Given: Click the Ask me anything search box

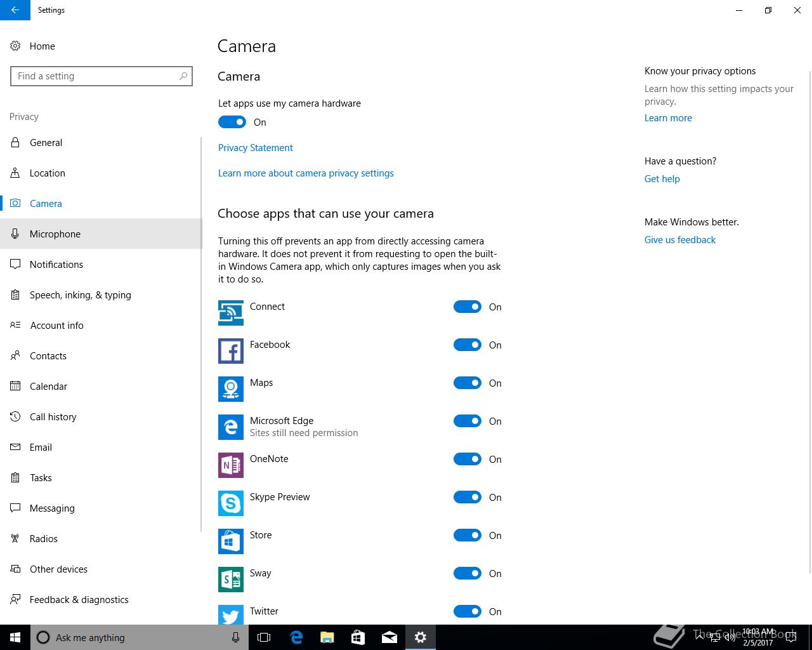Looking at the screenshot, I should tap(140, 637).
